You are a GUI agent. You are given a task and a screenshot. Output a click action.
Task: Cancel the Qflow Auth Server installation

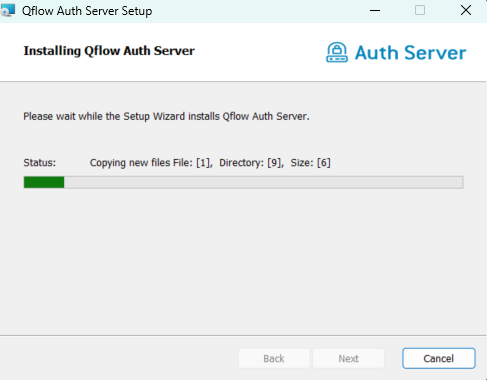click(x=439, y=358)
